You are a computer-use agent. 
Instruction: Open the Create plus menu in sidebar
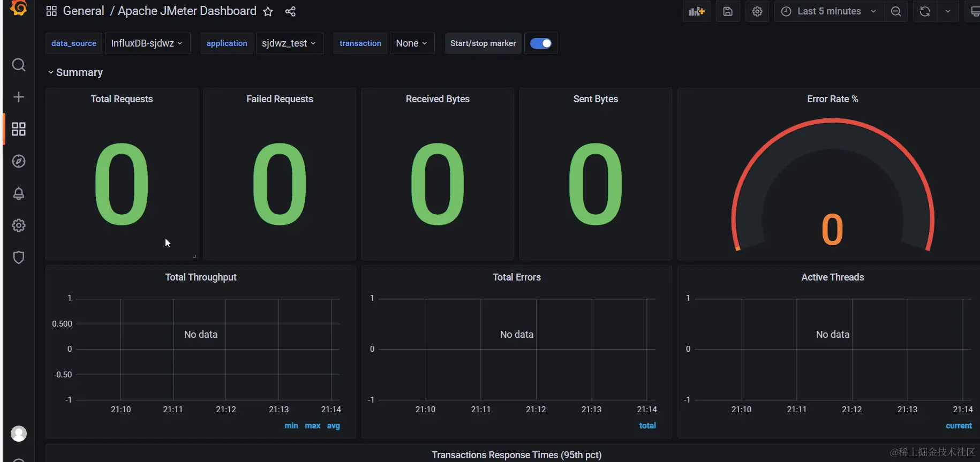click(x=19, y=97)
